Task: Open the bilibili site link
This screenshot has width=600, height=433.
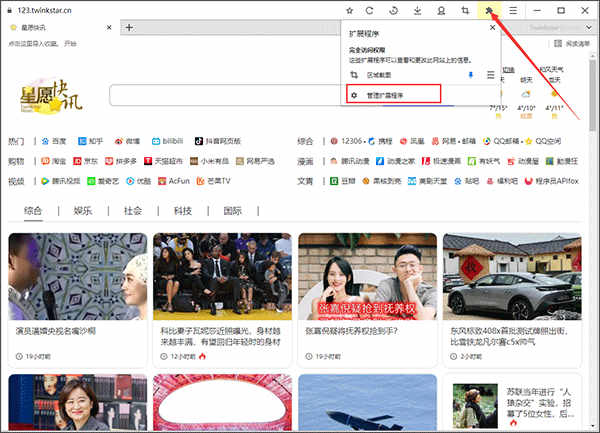Action: point(168,141)
